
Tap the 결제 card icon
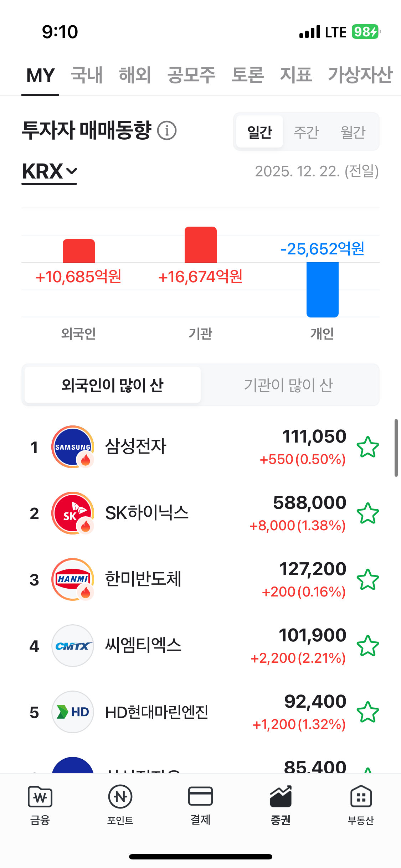click(200, 796)
